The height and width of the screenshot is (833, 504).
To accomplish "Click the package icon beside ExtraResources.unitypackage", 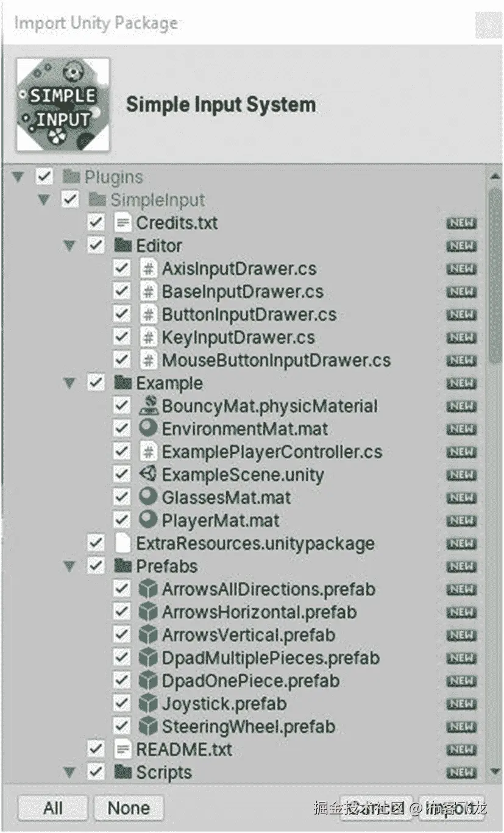I will coord(124,543).
